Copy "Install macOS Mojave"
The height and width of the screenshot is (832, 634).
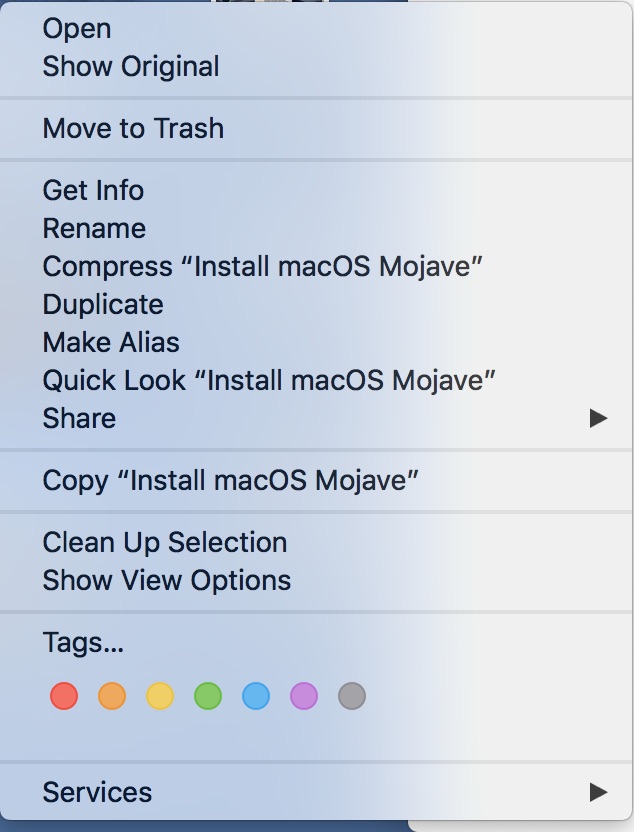click(230, 480)
